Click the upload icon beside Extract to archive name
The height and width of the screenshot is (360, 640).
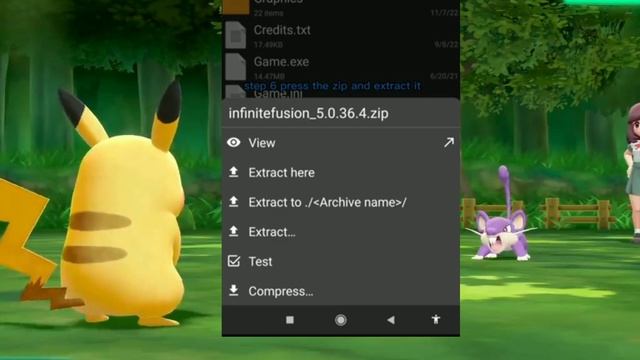(x=233, y=202)
